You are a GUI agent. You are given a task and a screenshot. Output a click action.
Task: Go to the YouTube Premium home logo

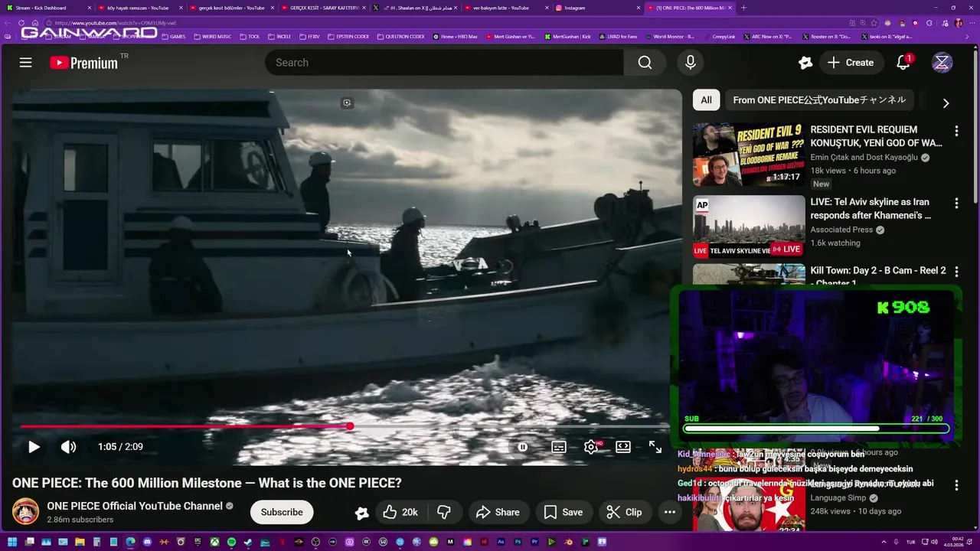click(84, 63)
